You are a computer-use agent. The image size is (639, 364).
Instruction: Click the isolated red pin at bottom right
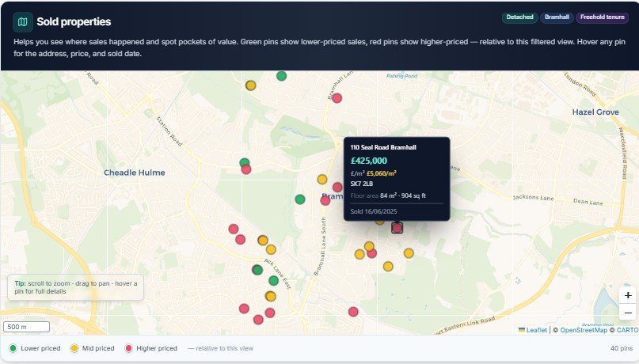(353, 312)
